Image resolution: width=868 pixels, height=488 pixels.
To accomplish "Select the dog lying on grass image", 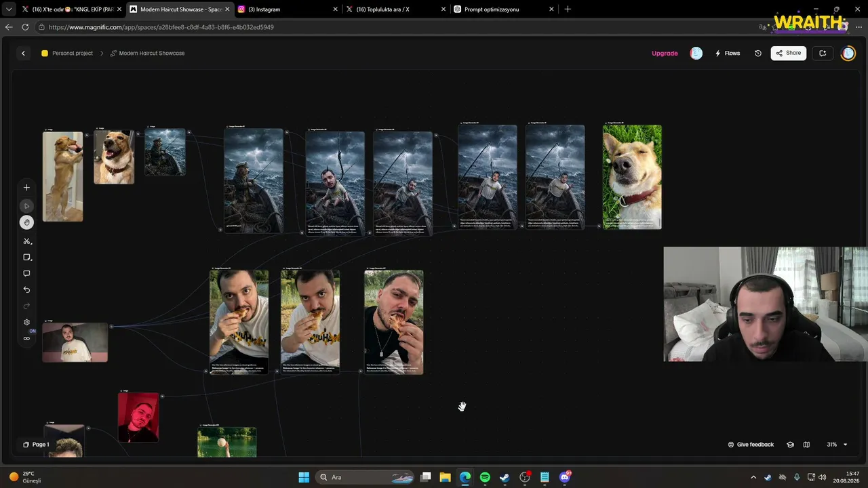I will (x=632, y=177).
